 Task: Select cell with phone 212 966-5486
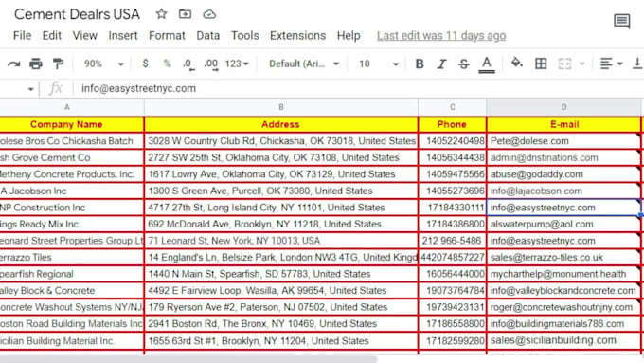coord(452,241)
